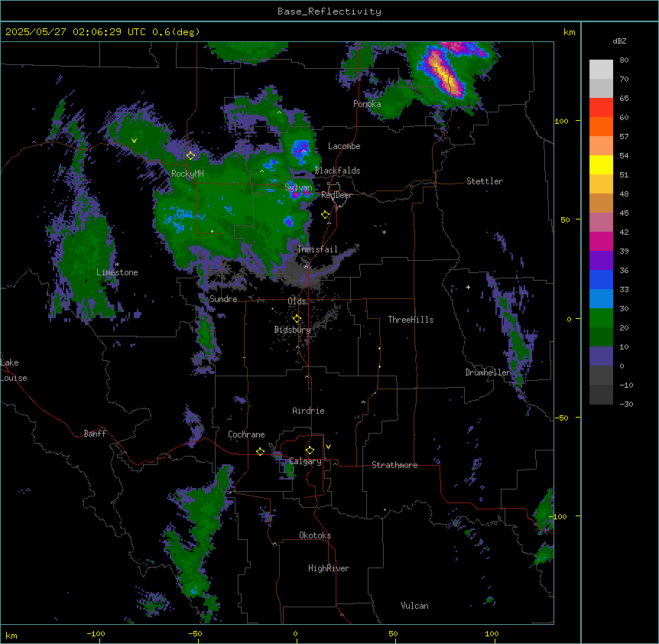The width and height of the screenshot is (659, 644).
Task: Click the Didsbury town label
Action: click(x=293, y=330)
